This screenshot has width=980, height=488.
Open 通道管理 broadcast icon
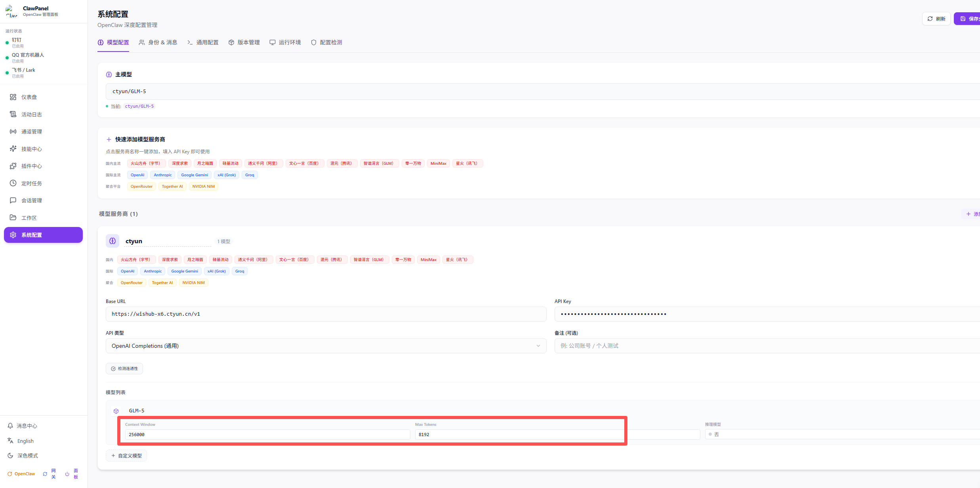[13, 132]
